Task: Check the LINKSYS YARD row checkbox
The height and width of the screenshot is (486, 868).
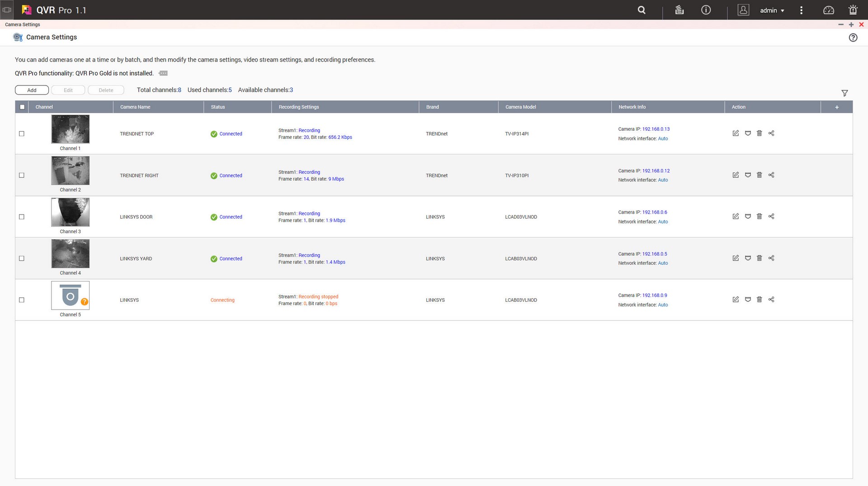Action: (x=22, y=258)
